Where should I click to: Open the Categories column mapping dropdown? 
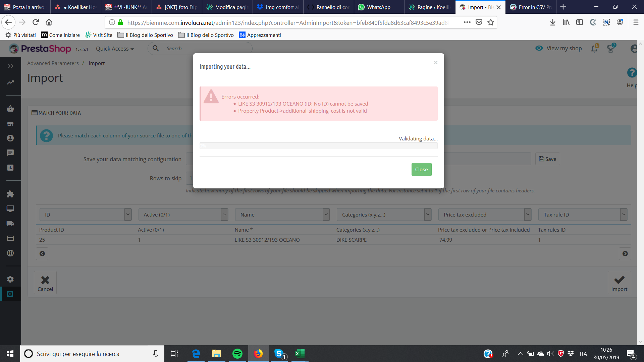(384, 215)
